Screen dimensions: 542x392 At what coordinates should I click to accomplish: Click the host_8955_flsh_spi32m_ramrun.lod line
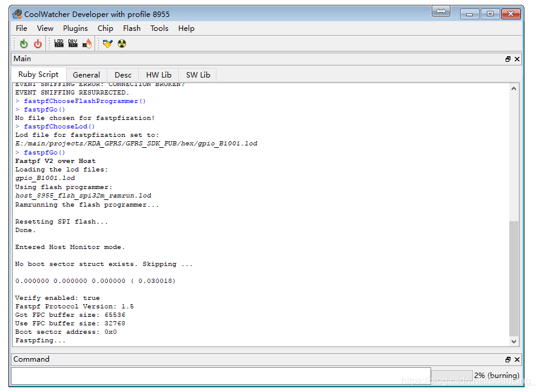(x=83, y=196)
